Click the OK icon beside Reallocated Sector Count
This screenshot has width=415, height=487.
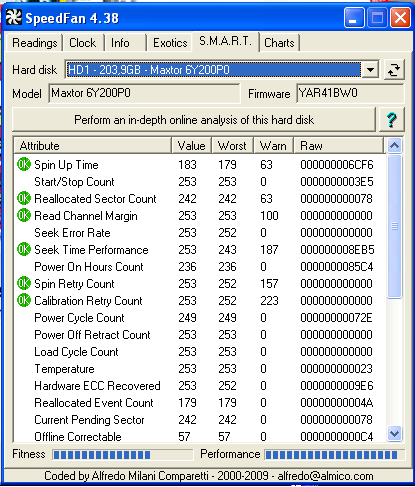pos(24,199)
